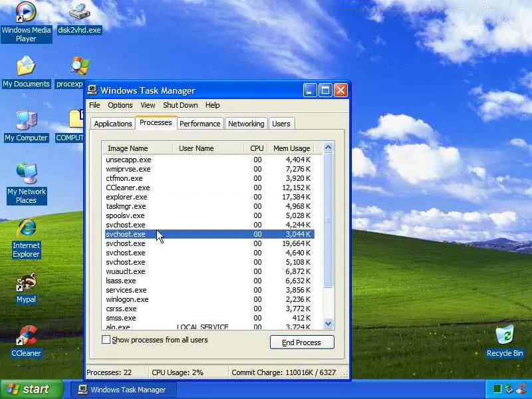Viewport: 532px width, 399px height.
Task: Select the svchost.exe row using 4,244 K
Action: (209, 225)
